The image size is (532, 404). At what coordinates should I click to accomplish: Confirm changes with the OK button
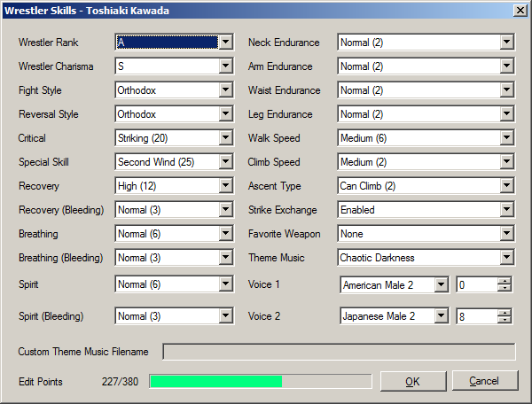(412, 381)
